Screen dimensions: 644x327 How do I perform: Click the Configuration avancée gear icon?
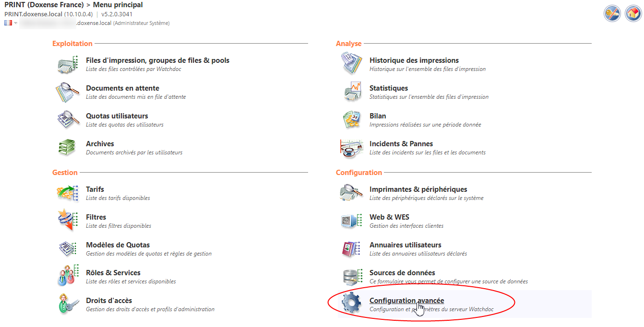[x=351, y=304]
